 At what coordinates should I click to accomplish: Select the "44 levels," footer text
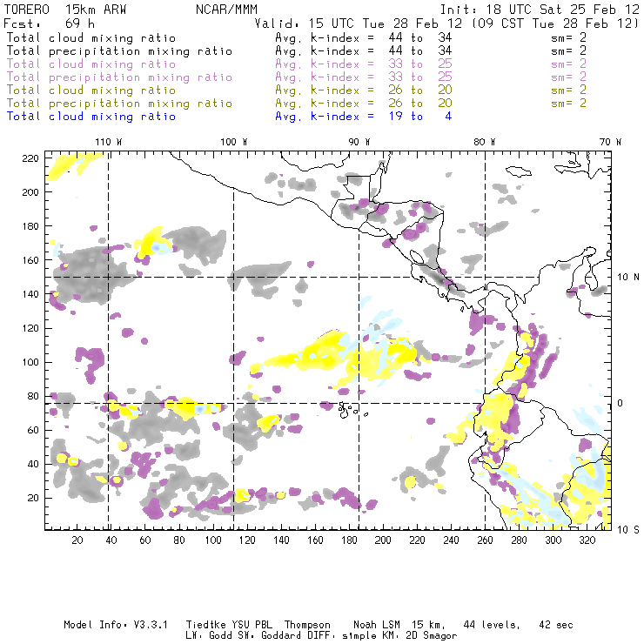point(492,625)
